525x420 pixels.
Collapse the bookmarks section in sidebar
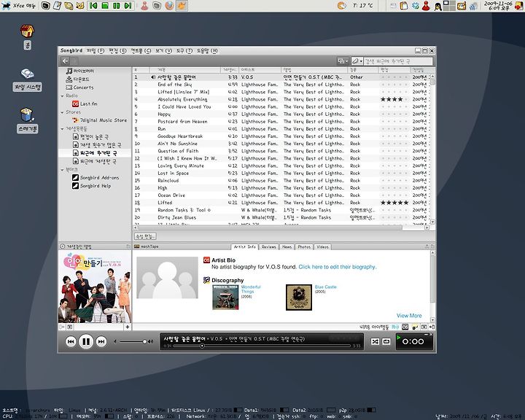click(62, 170)
